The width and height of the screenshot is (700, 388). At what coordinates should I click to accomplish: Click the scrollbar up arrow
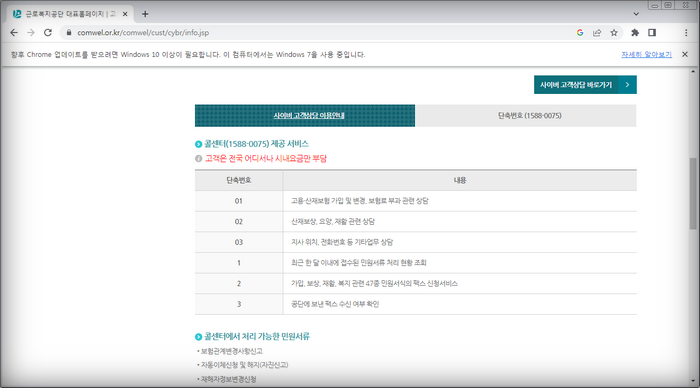(x=693, y=71)
